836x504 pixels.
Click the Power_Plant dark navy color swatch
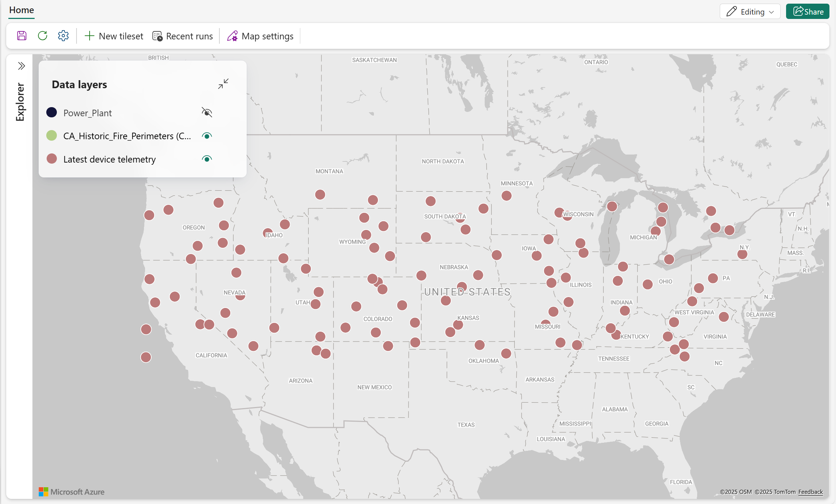[x=52, y=112]
